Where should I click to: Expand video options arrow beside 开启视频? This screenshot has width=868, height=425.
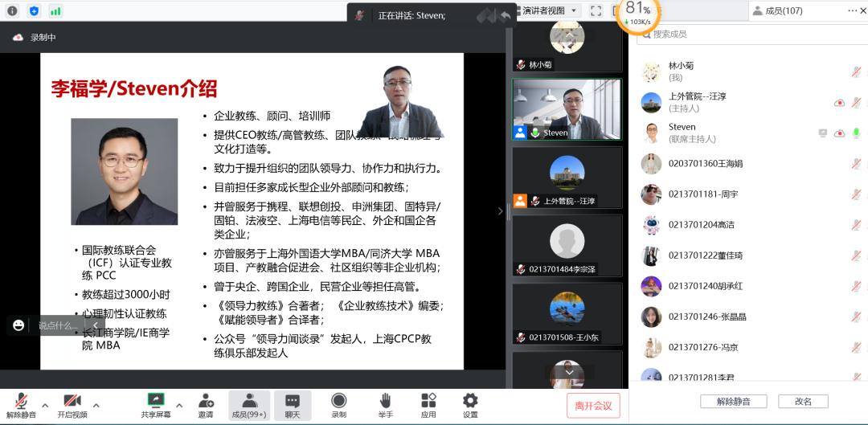pos(96,405)
